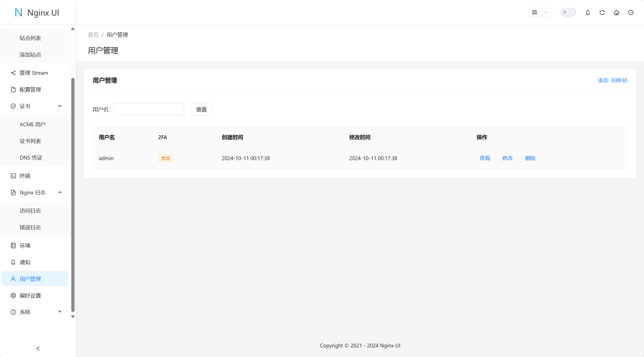The width and height of the screenshot is (644, 357).
Task: Click the sidebar scroll down arrow
Action: 73,317
